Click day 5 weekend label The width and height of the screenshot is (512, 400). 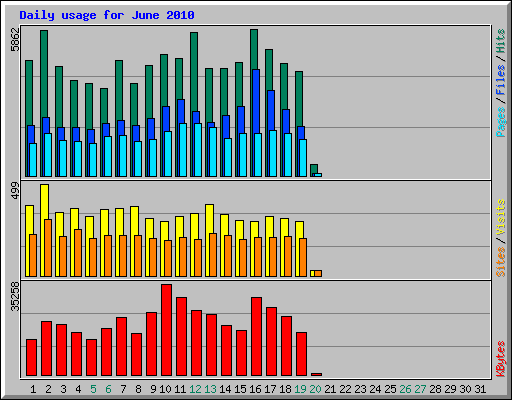point(93,389)
